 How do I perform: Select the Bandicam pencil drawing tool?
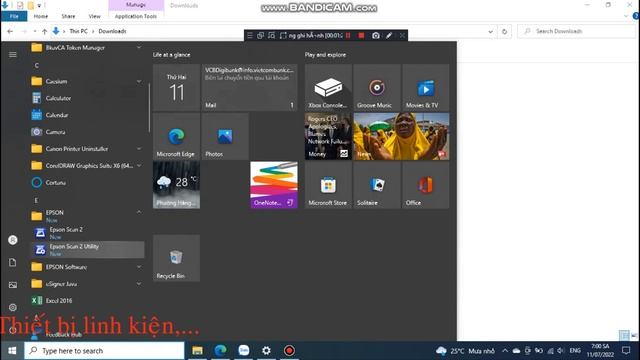tap(389, 36)
